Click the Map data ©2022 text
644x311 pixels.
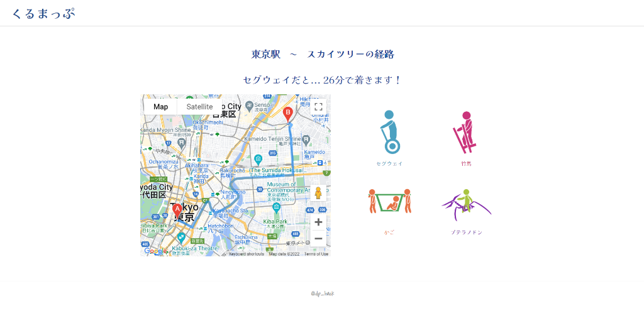(x=284, y=254)
